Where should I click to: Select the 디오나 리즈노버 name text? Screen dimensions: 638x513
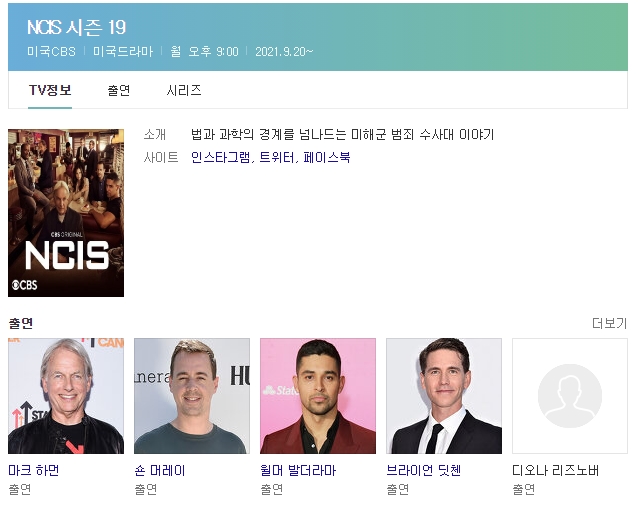click(x=555, y=470)
